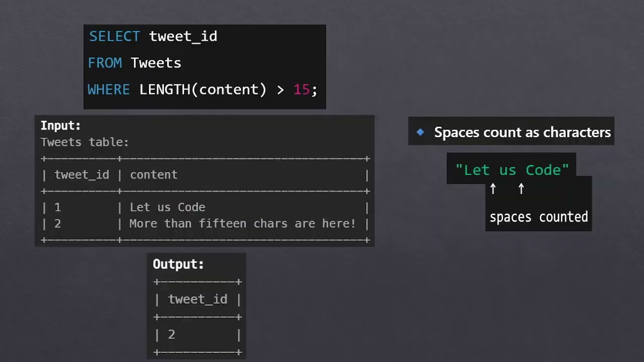Click the tweet_id header in the input table

pyautogui.click(x=82, y=174)
